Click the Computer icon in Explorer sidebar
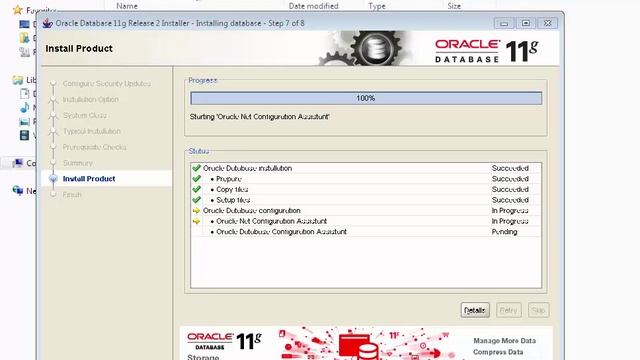The width and height of the screenshot is (640, 360). click(18, 163)
